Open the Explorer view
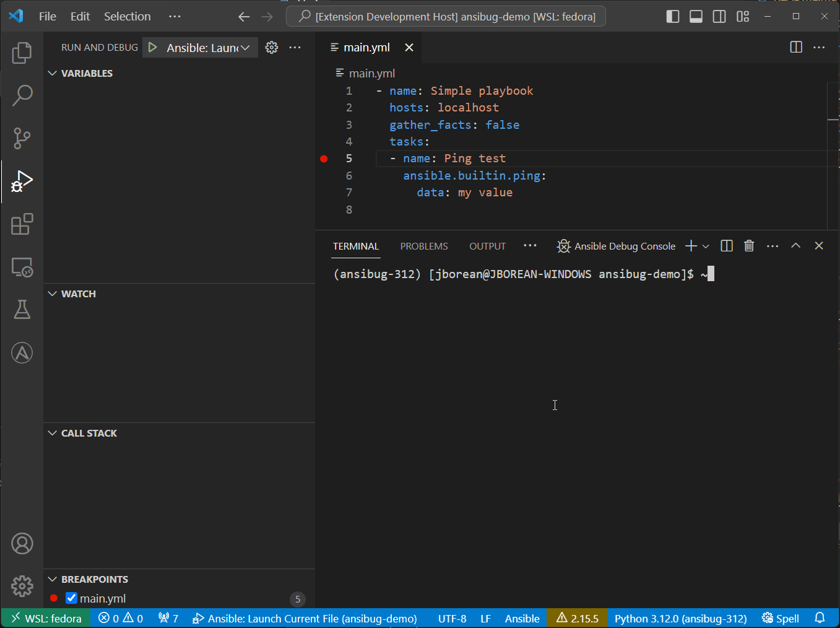 tap(22, 53)
